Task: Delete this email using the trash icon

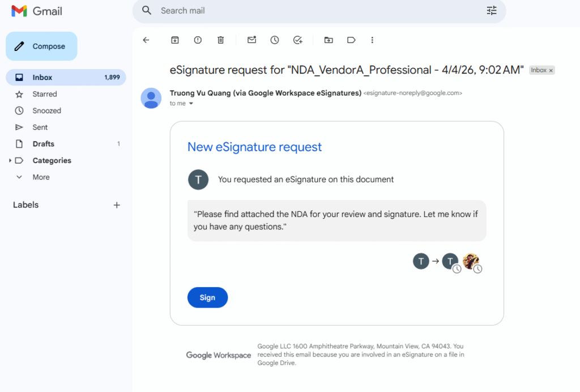Action: point(220,40)
